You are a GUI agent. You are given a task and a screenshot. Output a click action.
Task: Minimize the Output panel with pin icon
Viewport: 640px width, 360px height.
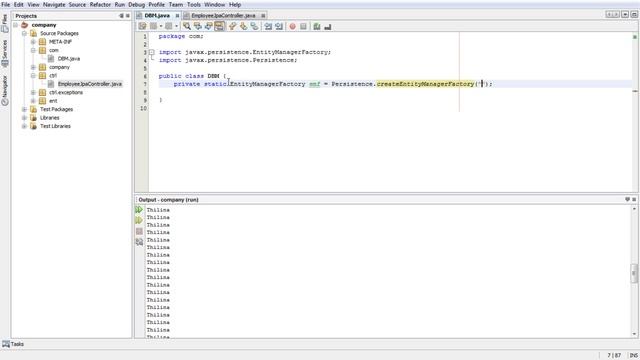[x=627, y=200]
